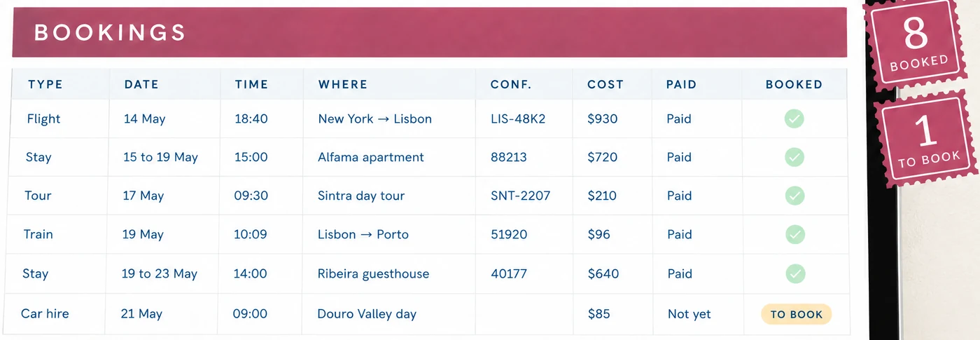The width and height of the screenshot is (980, 340).
Task: Toggle the booked checkmark for Alfama apartment
Action: pos(794,157)
